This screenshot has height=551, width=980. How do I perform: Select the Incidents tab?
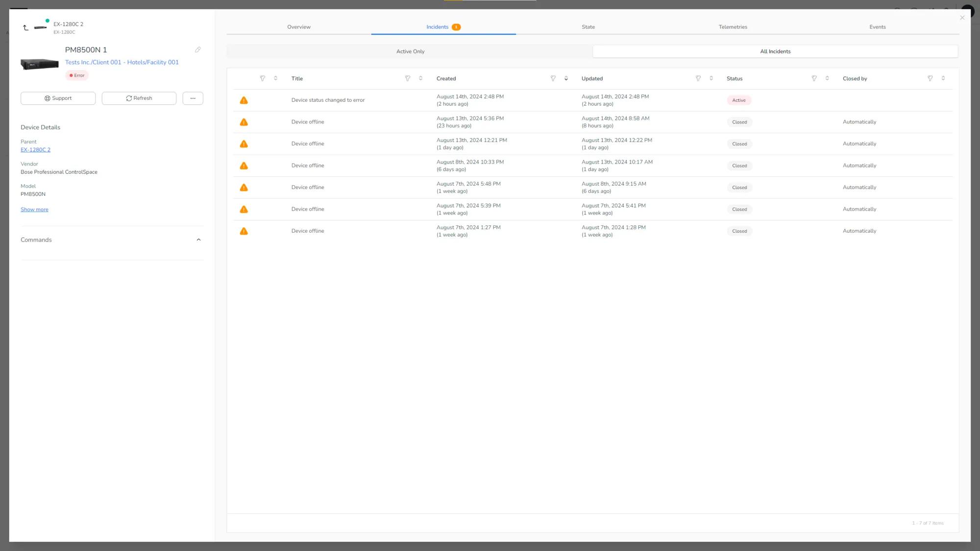tap(443, 27)
